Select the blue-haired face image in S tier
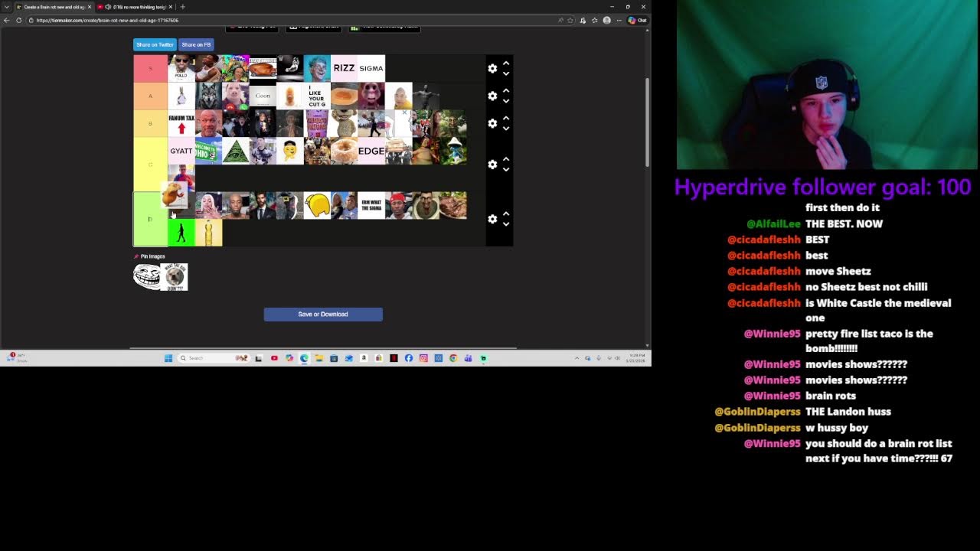The height and width of the screenshot is (551, 980). tap(317, 68)
